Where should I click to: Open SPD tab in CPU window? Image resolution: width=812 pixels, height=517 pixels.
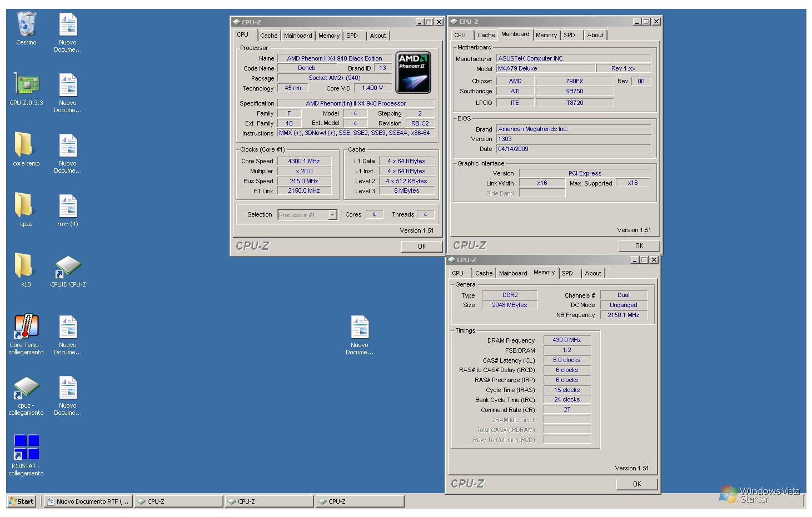(352, 36)
